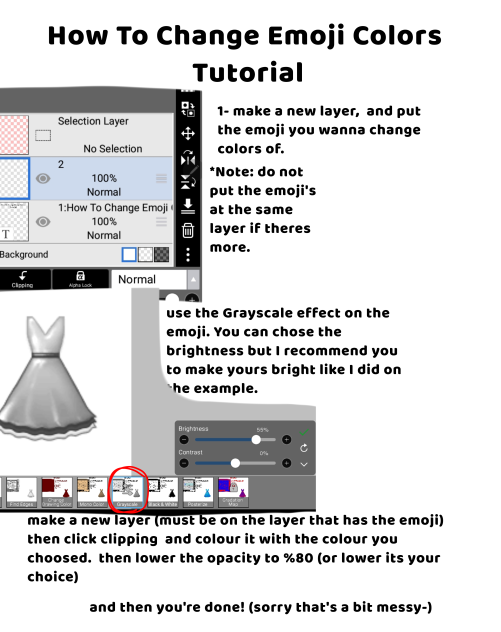Tap the swap layer content icon
The image size is (501, 632).
pyautogui.click(x=188, y=109)
